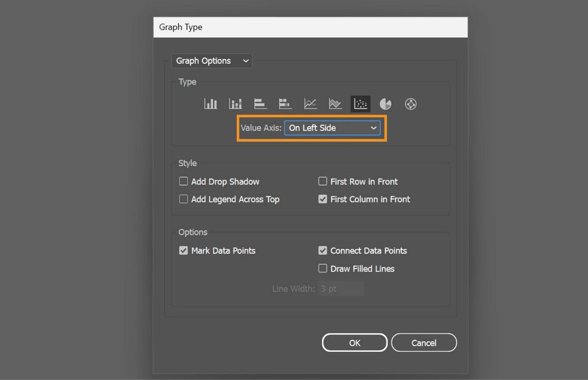Choose the Pie graph type icon
This screenshot has width=588, height=380.
pyautogui.click(x=385, y=103)
